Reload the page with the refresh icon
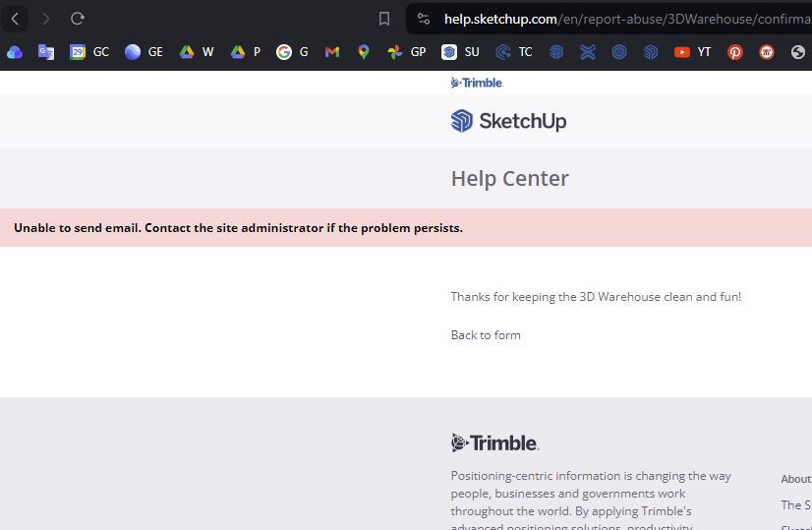 point(78,19)
